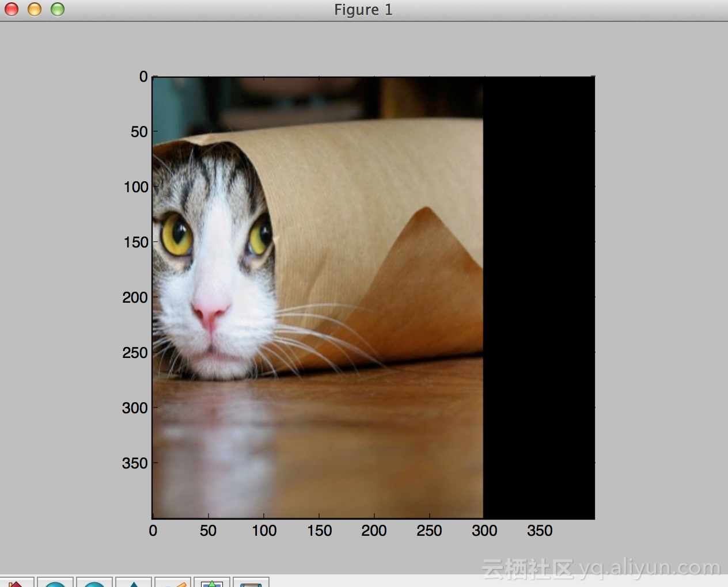Viewport: 728px width, 587px height.
Task: Click the y-axis tick label 350
Action: click(135, 463)
